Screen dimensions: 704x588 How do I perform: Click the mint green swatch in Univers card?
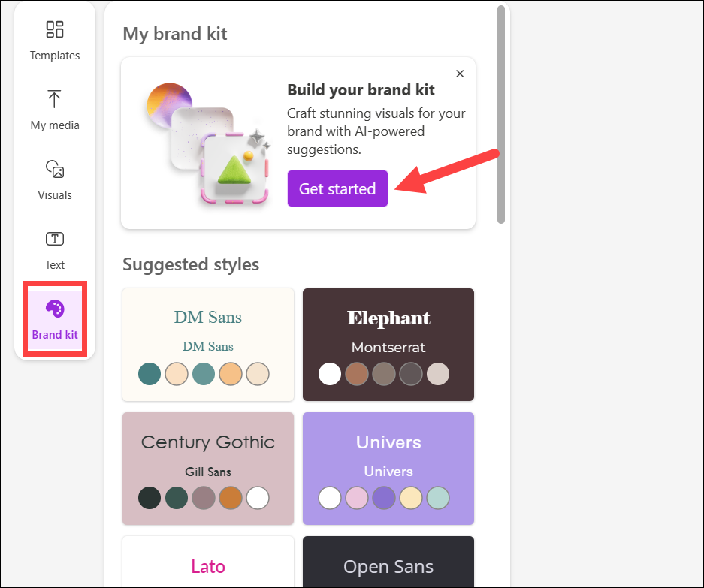[x=438, y=498]
